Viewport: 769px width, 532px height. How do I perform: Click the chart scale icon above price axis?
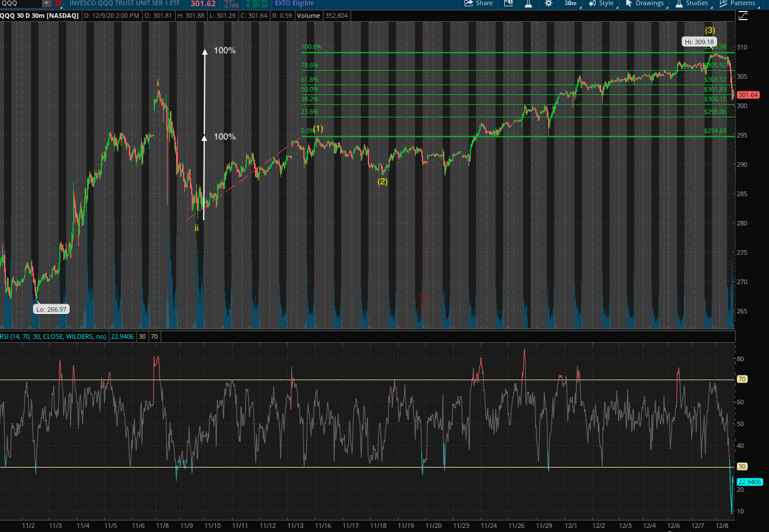(x=743, y=16)
